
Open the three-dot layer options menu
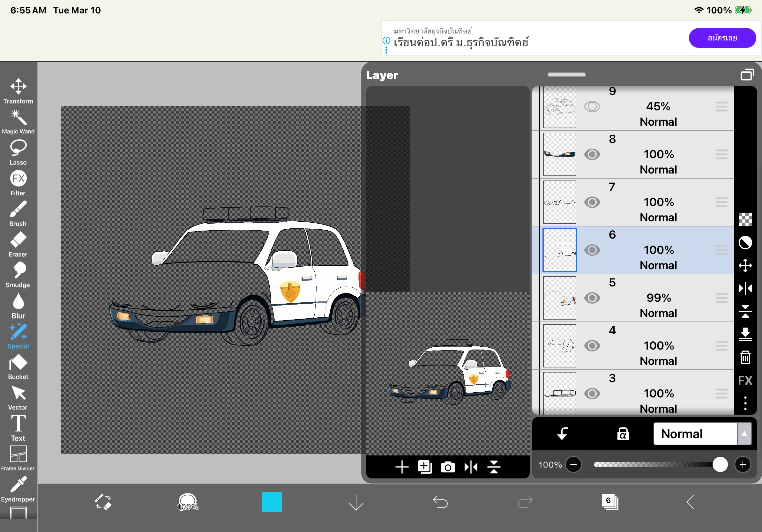pyautogui.click(x=745, y=403)
